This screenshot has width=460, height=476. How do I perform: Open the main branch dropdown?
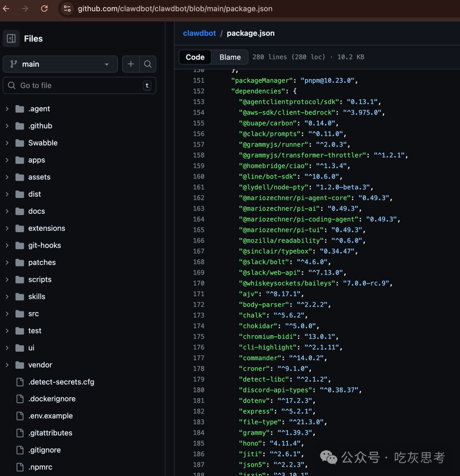60,64
